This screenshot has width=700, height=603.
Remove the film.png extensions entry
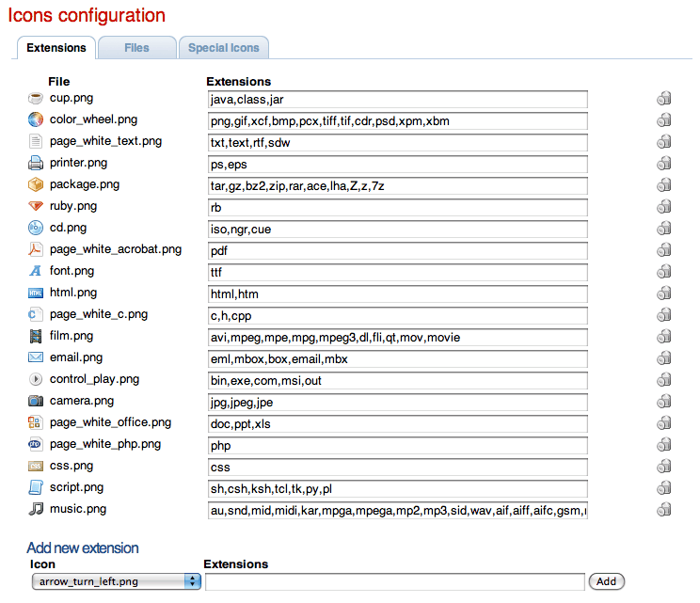click(x=663, y=337)
